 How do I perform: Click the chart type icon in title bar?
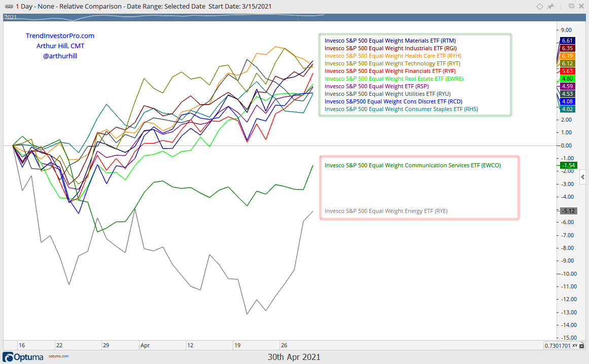point(9,7)
